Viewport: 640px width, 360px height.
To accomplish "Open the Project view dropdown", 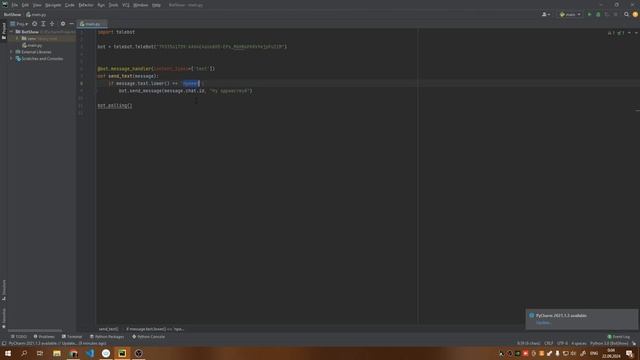I will [20, 24].
